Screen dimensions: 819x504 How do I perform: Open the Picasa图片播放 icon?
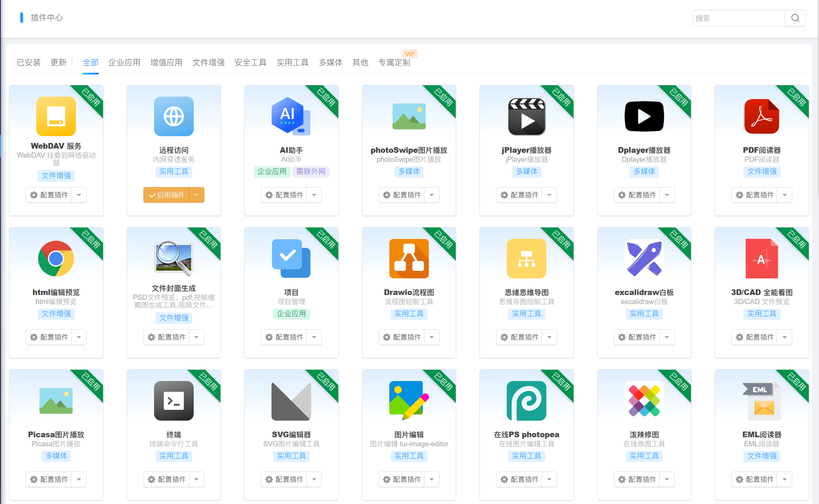(56, 401)
